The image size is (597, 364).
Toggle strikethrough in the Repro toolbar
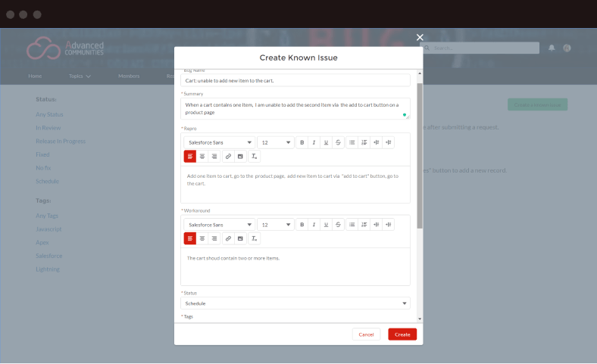click(x=338, y=142)
